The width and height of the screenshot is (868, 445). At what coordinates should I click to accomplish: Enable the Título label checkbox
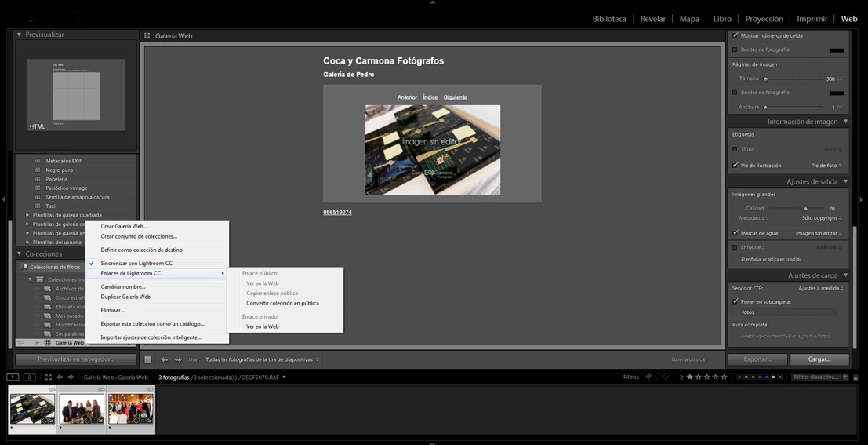[735, 150]
